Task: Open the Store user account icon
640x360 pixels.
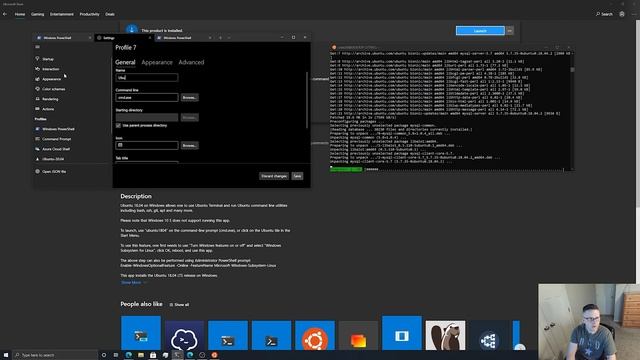Action: [622, 14]
